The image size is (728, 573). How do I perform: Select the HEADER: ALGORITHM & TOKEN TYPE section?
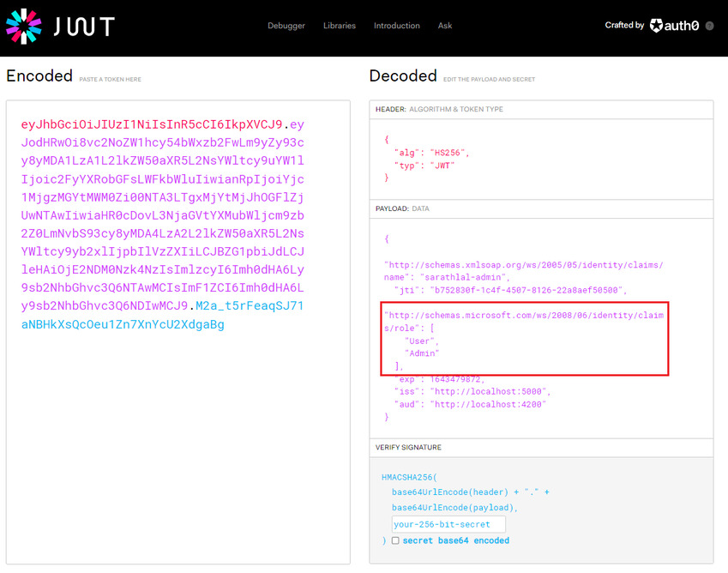(x=439, y=109)
